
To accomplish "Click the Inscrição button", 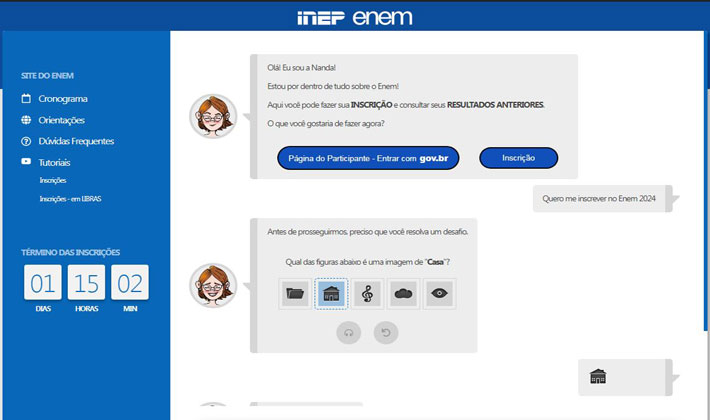I will pos(518,158).
